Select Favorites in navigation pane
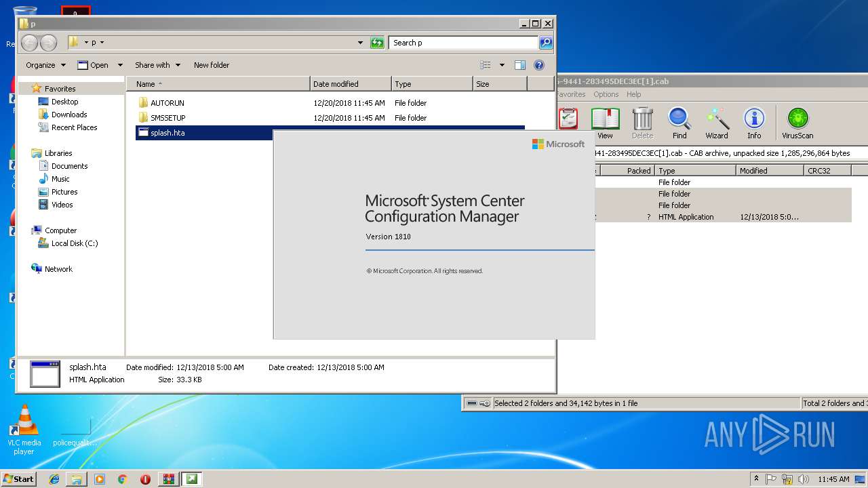Image resolution: width=868 pixels, height=488 pixels. tap(60, 89)
